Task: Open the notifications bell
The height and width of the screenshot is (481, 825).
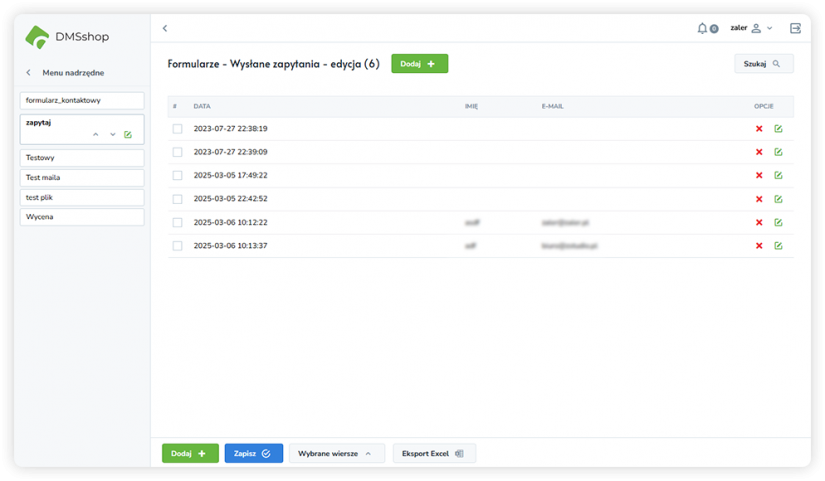Action: pyautogui.click(x=703, y=28)
